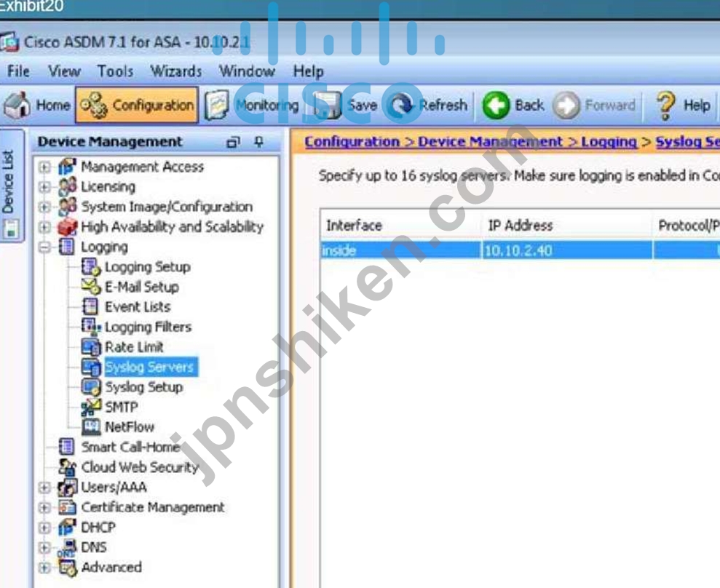
Task: Expand the DHCP node
Action: [x=44, y=528]
